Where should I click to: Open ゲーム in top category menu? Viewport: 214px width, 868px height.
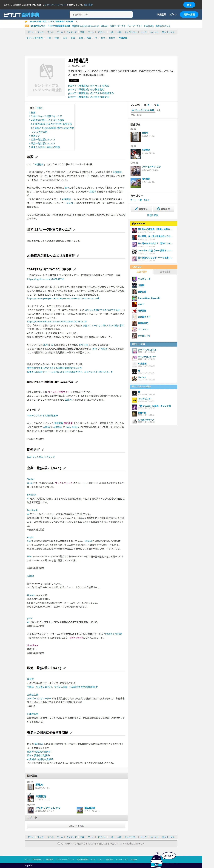pyautogui.click(x=60, y=32)
